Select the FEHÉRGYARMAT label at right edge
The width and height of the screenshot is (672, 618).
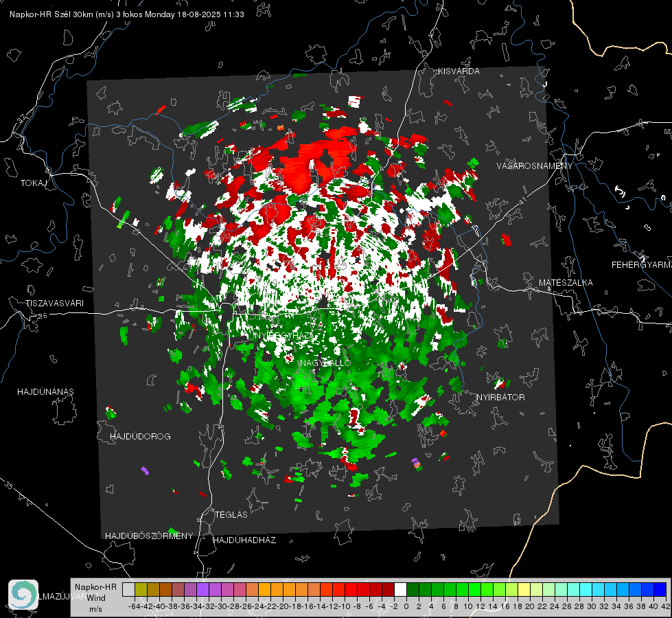642,265
